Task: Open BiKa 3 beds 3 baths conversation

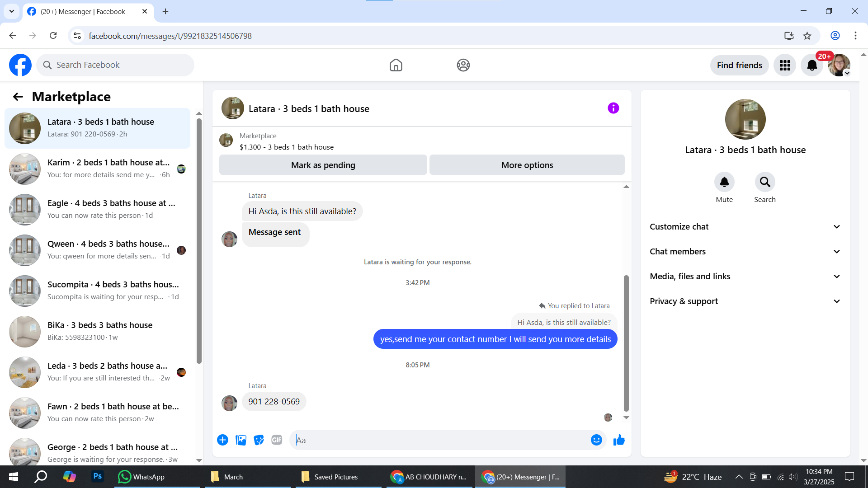Action: click(x=97, y=332)
